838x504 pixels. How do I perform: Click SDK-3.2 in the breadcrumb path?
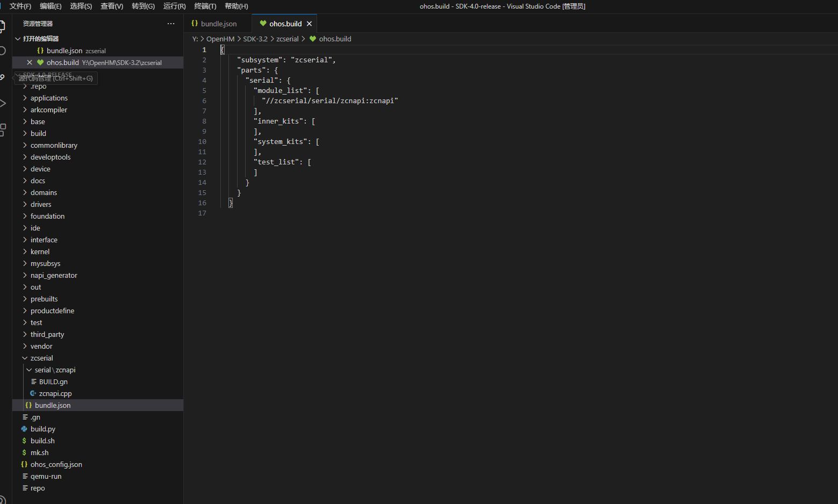255,39
